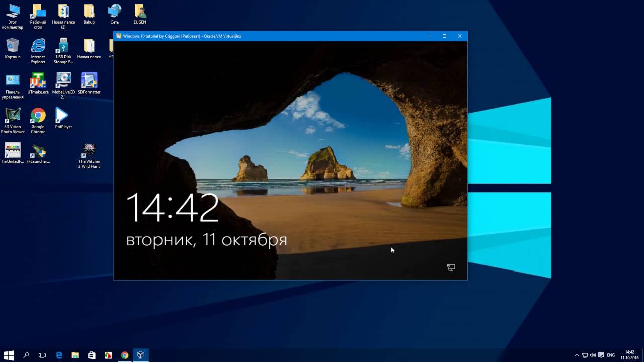Switch input language via ENG indicator
Screen dimensions: 644x362
click(x=611, y=355)
